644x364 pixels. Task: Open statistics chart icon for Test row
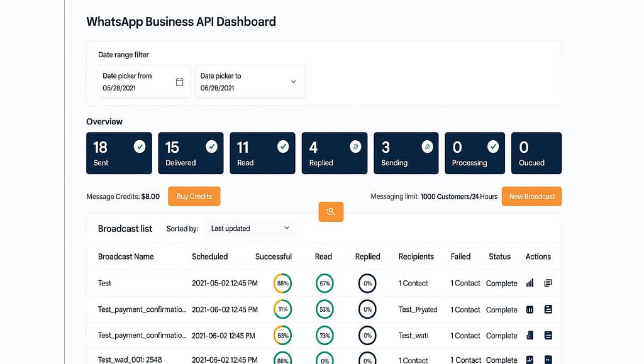[530, 283]
